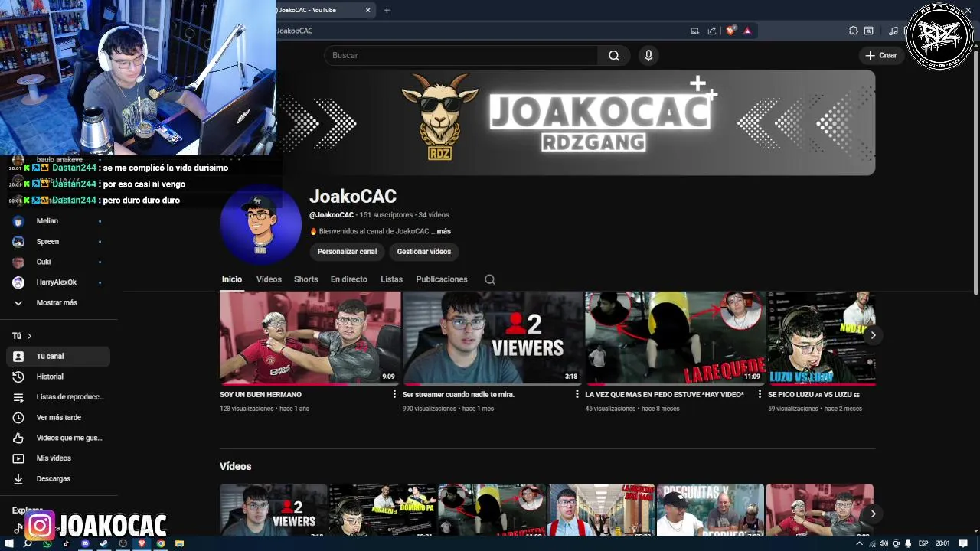Open the 2 VIEWERS featured video thumbnail
The width and height of the screenshot is (980, 551).
click(493, 337)
